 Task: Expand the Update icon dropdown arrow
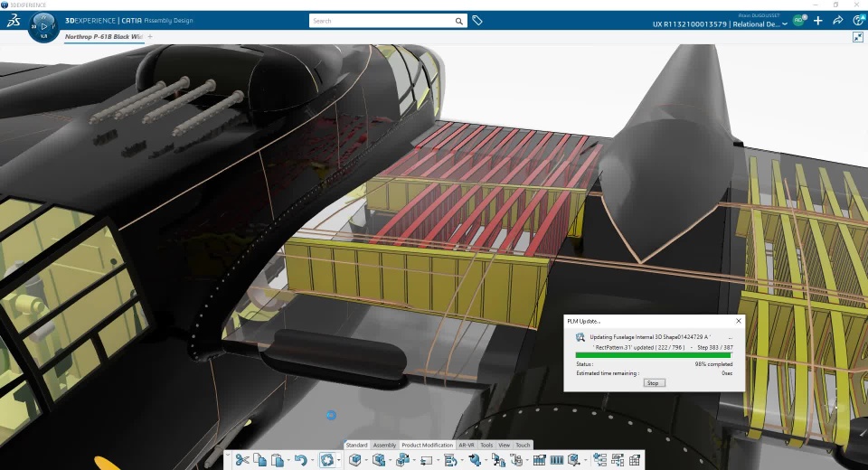(x=338, y=461)
